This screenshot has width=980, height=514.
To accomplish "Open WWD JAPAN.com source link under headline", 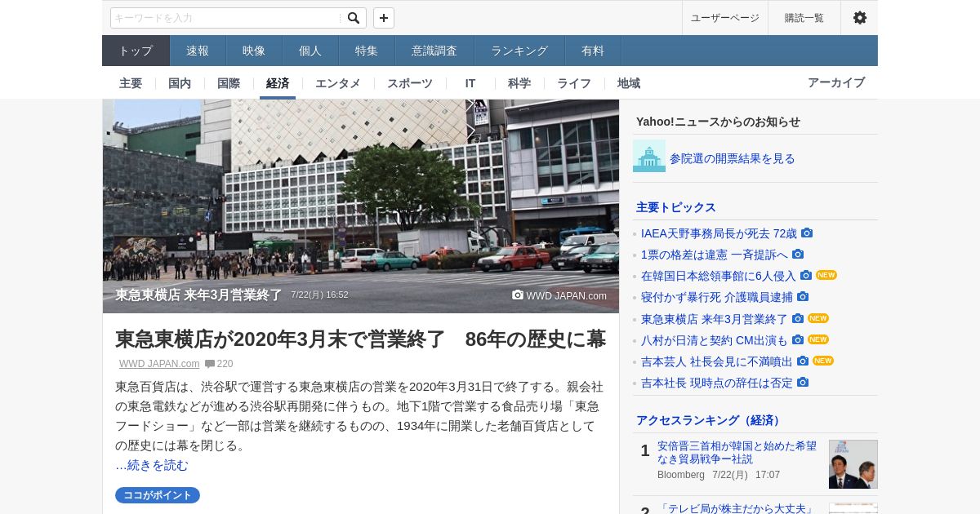I will (x=159, y=364).
